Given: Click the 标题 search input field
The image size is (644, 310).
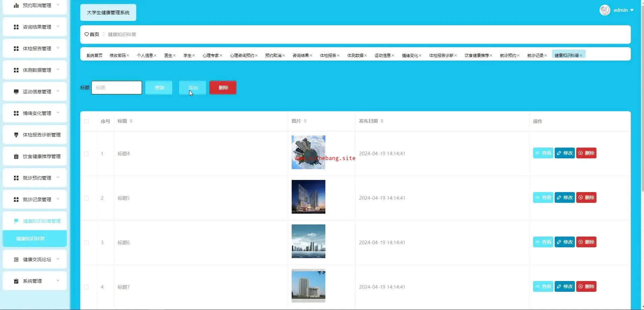Looking at the screenshot, I should pyautogui.click(x=117, y=88).
